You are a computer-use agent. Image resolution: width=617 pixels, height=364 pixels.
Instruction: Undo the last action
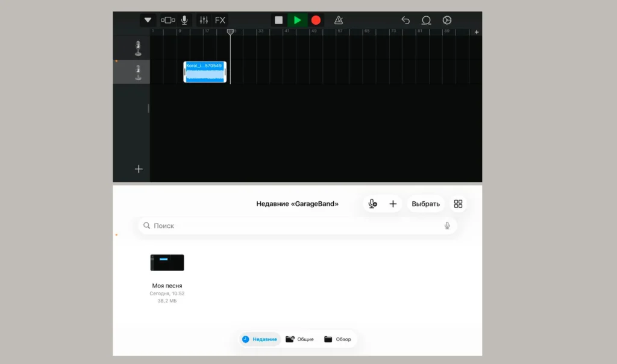(406, 20)
